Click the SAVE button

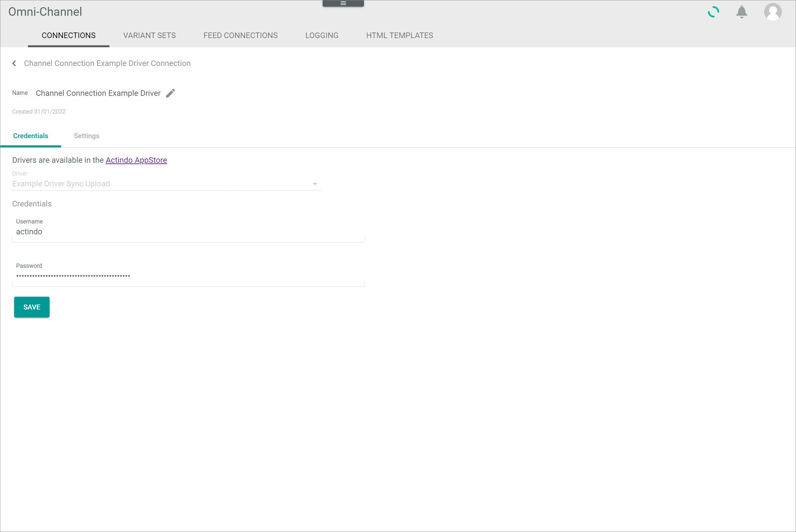[32, 307]
